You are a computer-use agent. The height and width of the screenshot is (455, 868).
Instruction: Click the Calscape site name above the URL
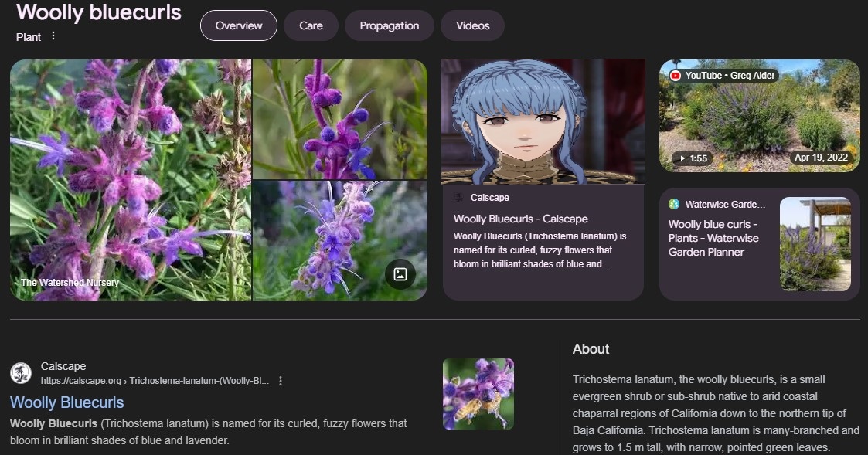[63, 366]
